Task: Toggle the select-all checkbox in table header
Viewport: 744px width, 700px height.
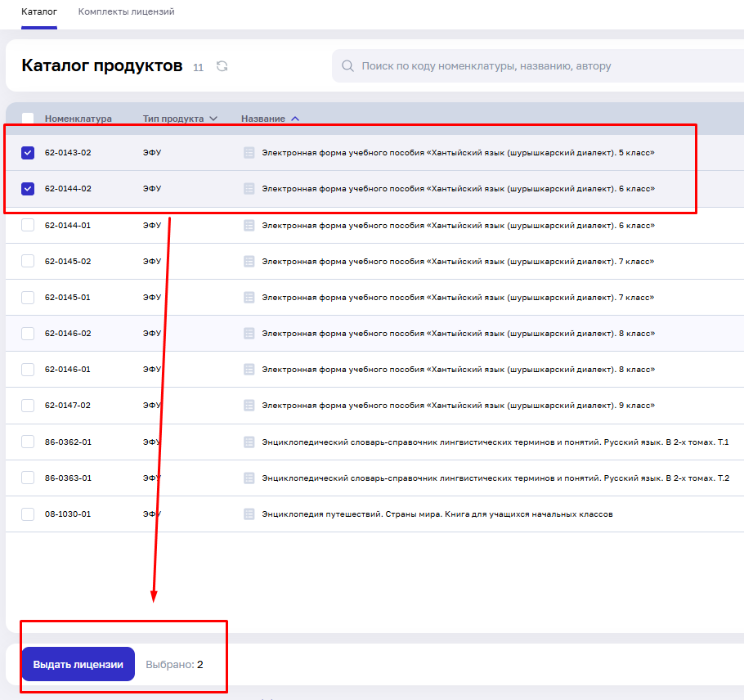Action: pyautogui.click(x=28, y=119)
